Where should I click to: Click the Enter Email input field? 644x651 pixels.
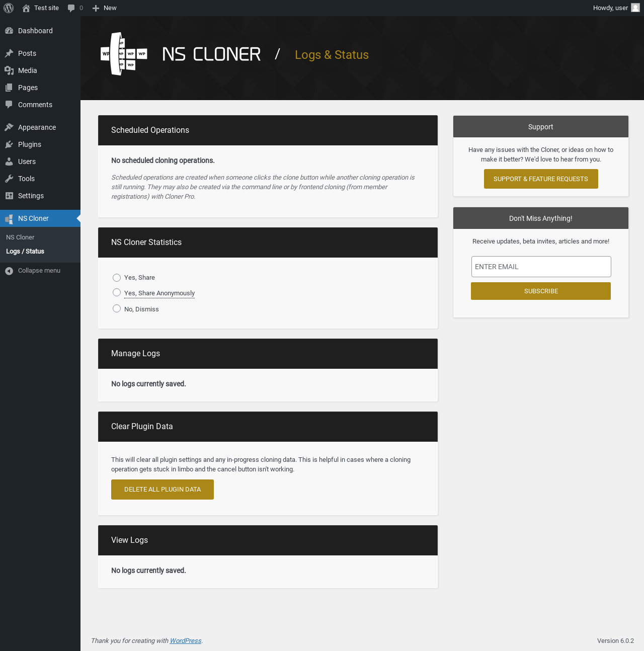541,267
